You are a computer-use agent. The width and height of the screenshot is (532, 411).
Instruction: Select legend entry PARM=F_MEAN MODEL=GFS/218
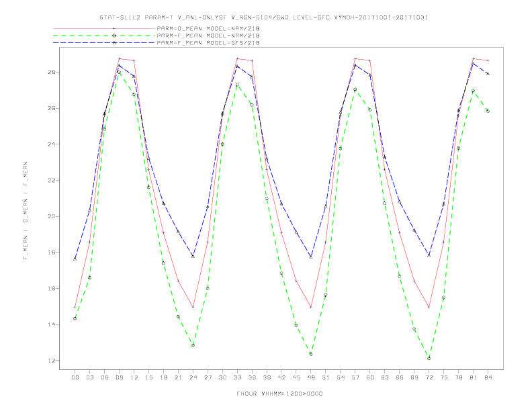208,43
